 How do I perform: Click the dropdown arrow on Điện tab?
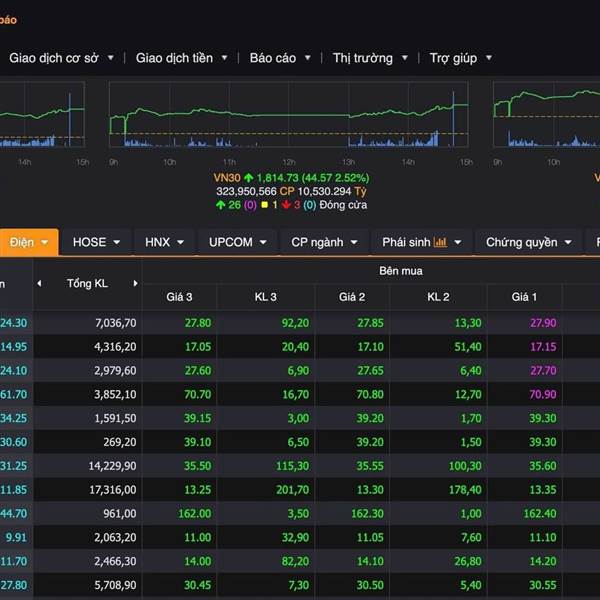tap(46, 242)
